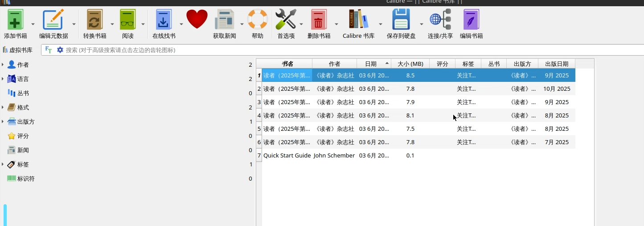Click 保存到硬盘 (Save to disk) floppy icon
This screenshot has width=644, height=226.
click(x=401, y=20)
